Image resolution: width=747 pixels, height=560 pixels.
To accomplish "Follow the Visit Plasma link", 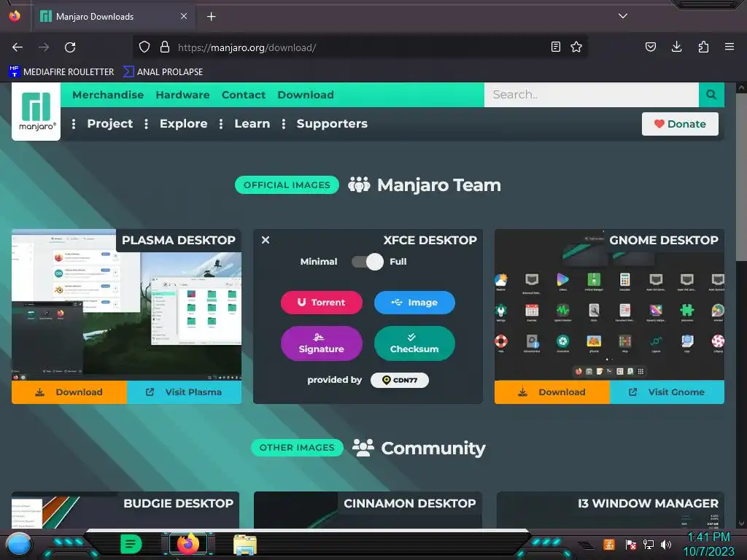I will tap(184, 392).
